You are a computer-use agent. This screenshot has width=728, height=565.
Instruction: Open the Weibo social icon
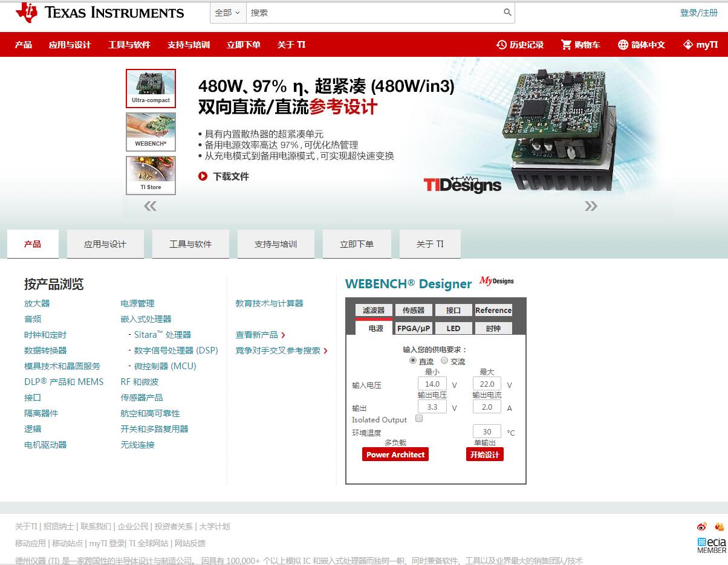point(702,527)
